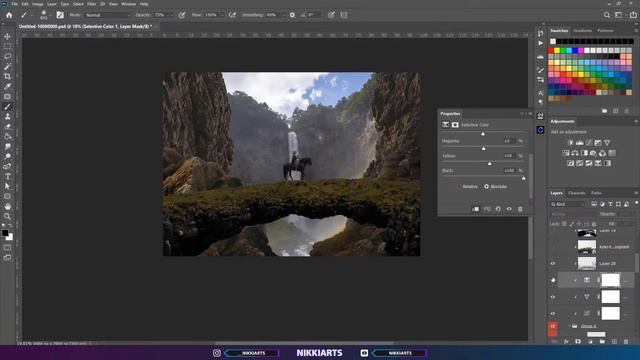
Task: Click the Black slider handle
Action: click(x=524, y=178)
